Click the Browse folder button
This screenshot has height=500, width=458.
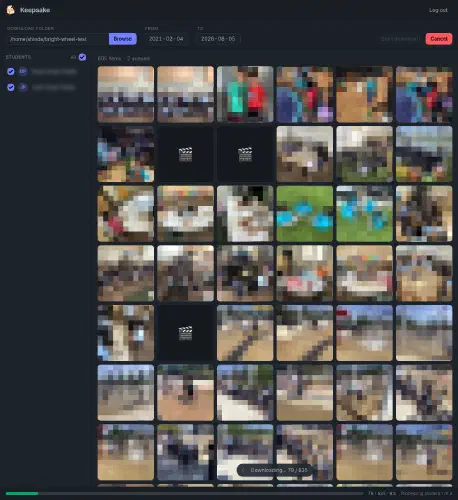[x=123, y=39]
